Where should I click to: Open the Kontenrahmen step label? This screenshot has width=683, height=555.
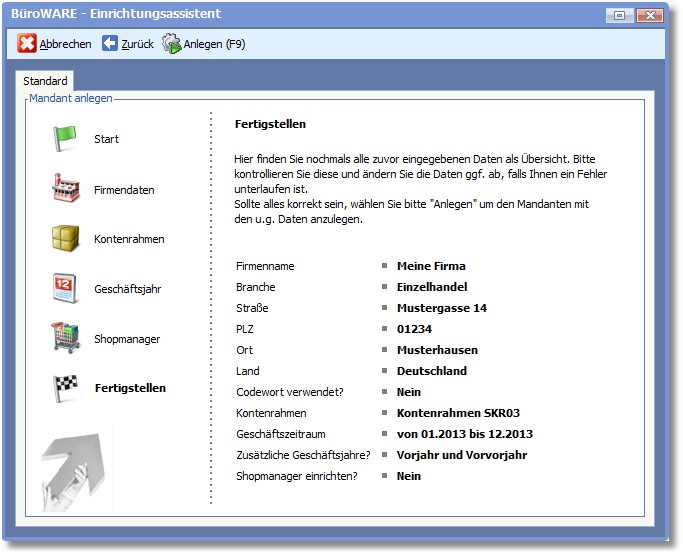[x=129, y=240]
